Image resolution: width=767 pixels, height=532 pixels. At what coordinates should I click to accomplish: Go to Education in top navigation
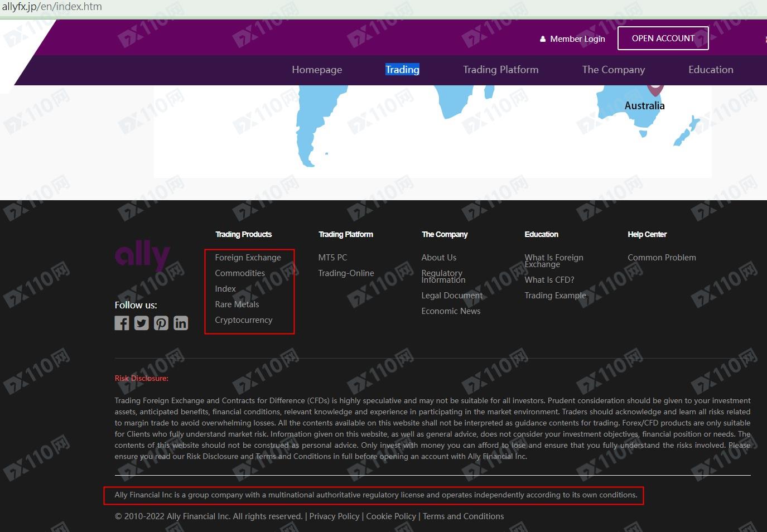coord(710,70)
